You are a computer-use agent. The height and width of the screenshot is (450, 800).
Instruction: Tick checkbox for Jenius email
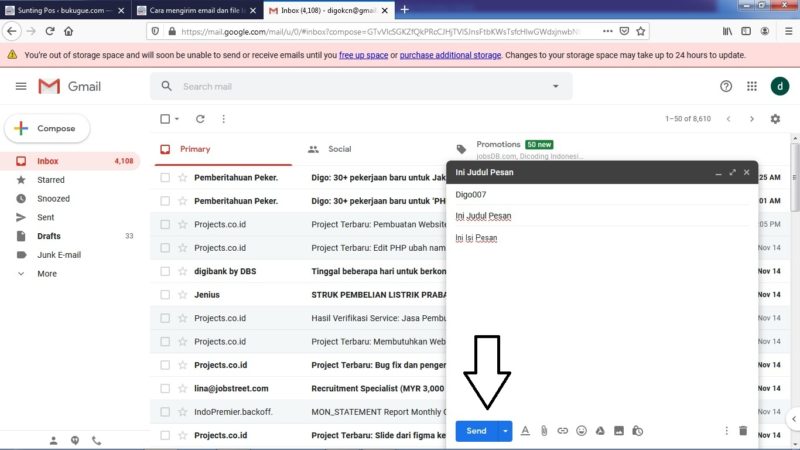point(165,295)
